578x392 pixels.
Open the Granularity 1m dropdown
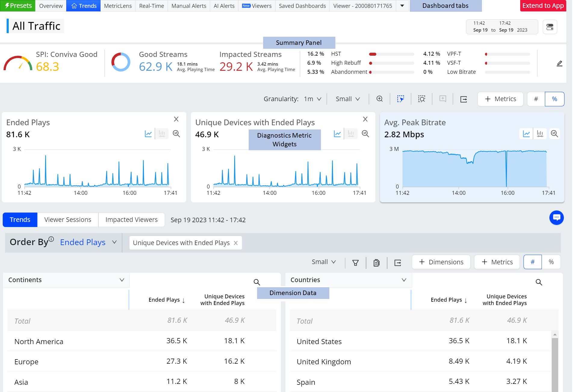tap(312, 99)
